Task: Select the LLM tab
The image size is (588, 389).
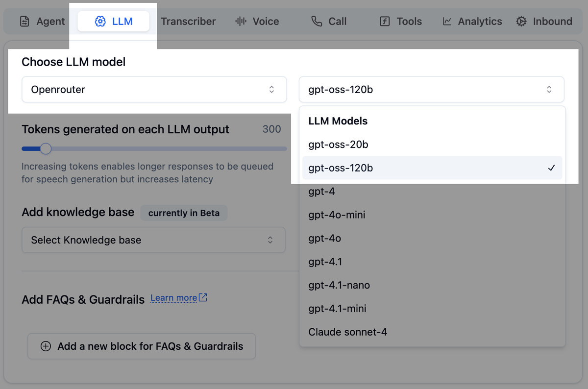Action: (x=114, y=22)
